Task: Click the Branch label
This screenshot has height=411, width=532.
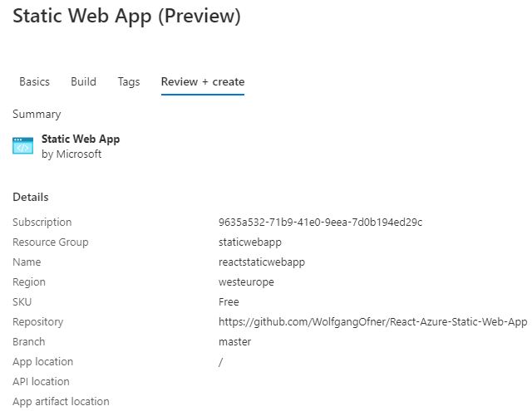Action: coord(29,342)
